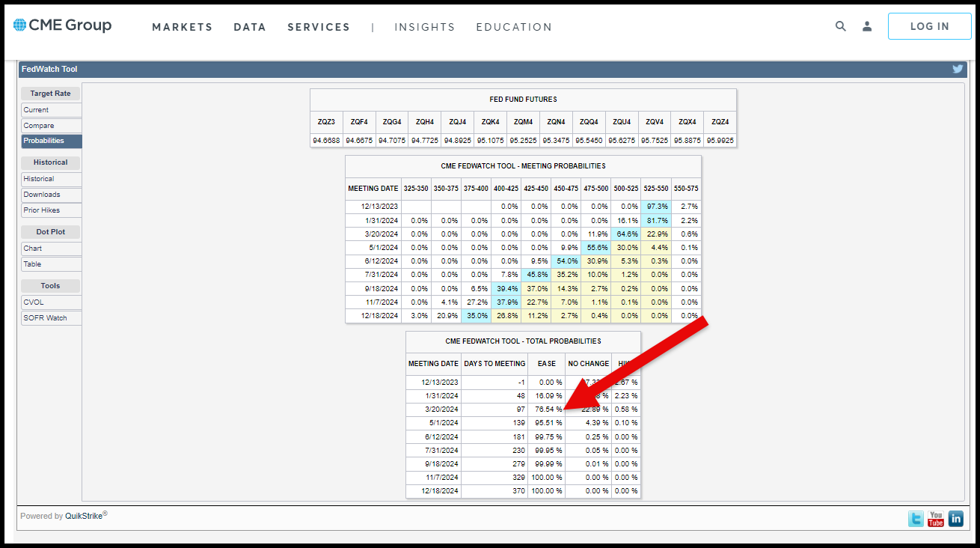
Task: Click the 97.3% cell for 12/13/2023
Action: 656,207
